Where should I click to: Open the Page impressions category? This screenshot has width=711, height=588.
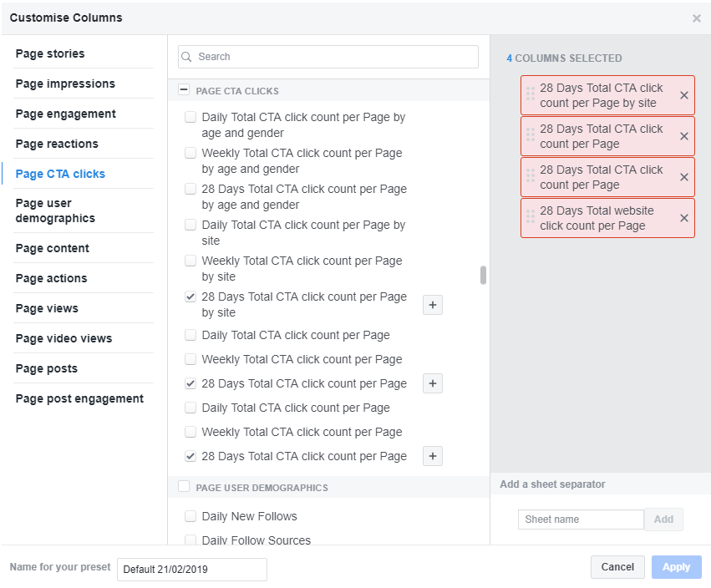coord(65,84)
